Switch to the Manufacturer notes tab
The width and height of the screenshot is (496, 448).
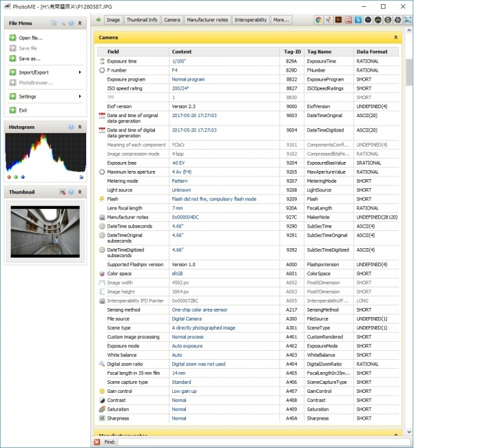pos(207,20)
